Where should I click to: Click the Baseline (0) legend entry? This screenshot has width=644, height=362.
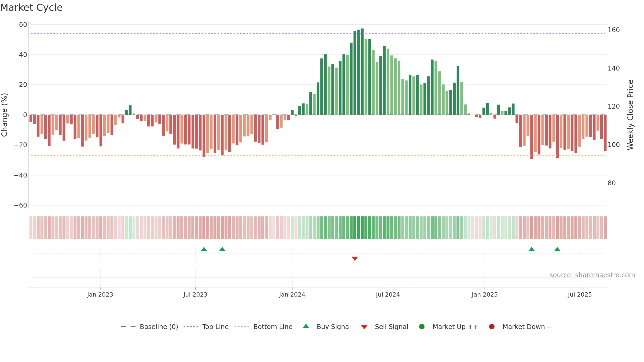pos(149,327)
